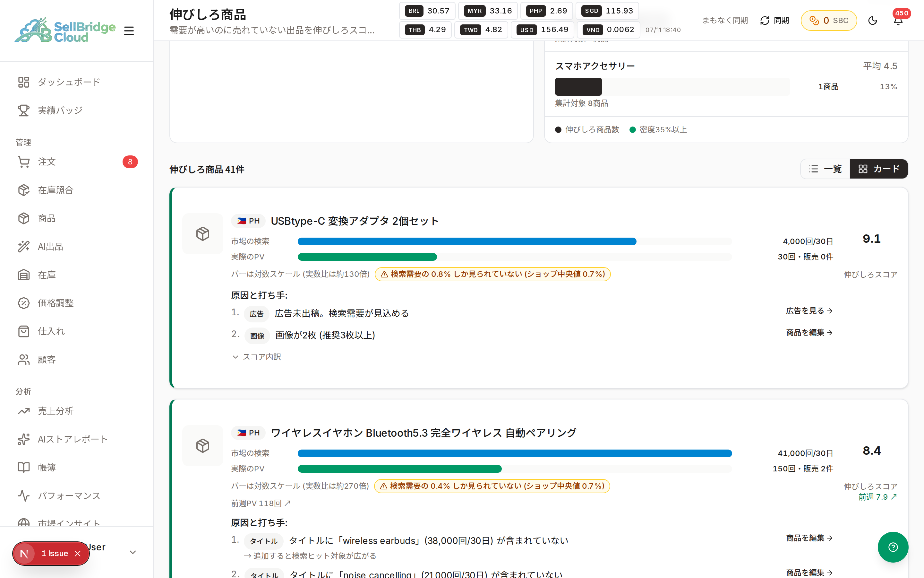Click the 9.1 伸びしろ score
Screen dimensions: 924x578
pos(872,239)
